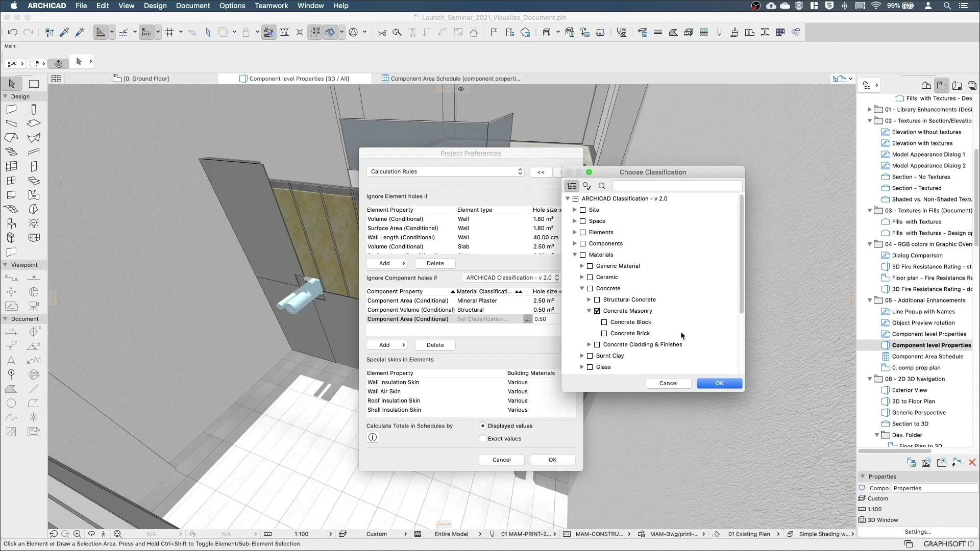
Task: Collapse the Materials tree branch
Action: (575, 255)
